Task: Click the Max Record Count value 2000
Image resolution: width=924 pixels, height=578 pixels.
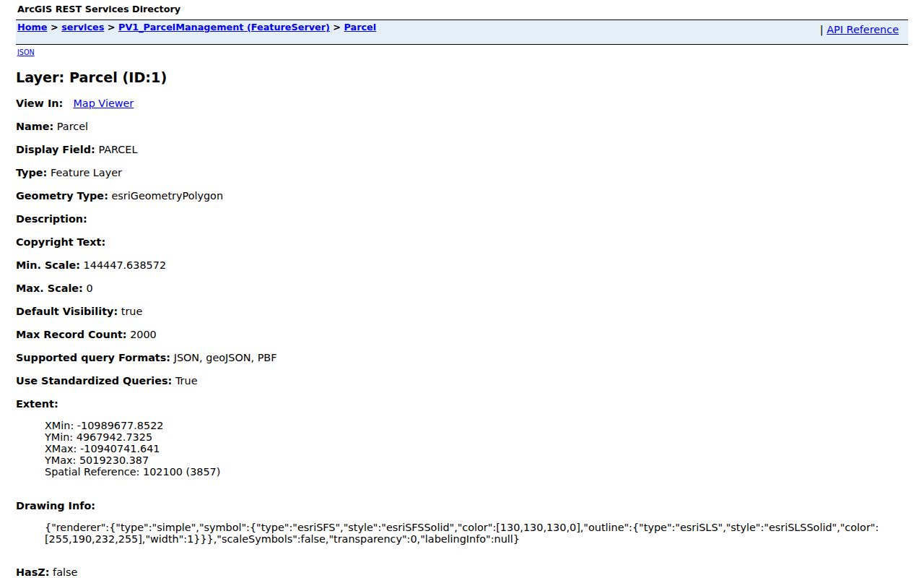Action: (x=143, y=335)
